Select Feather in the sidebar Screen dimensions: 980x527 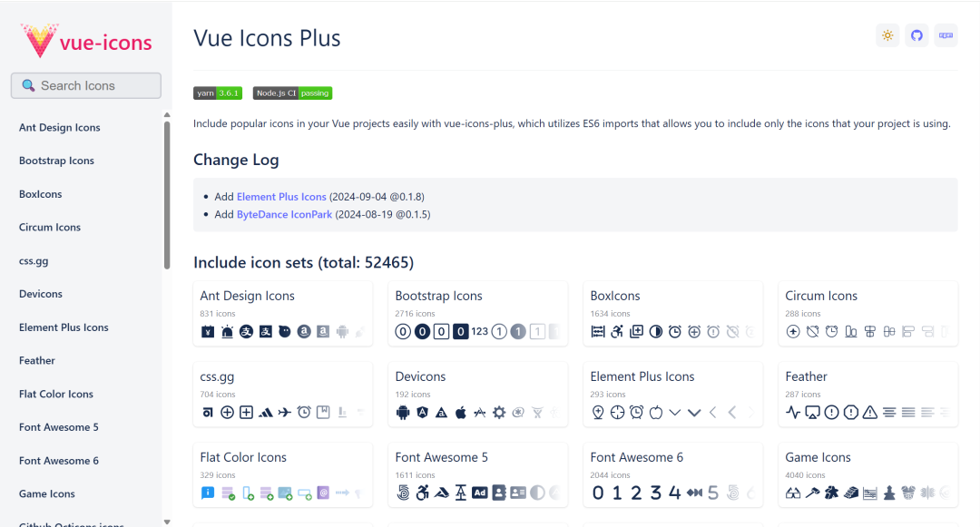[x=37, y=361]
